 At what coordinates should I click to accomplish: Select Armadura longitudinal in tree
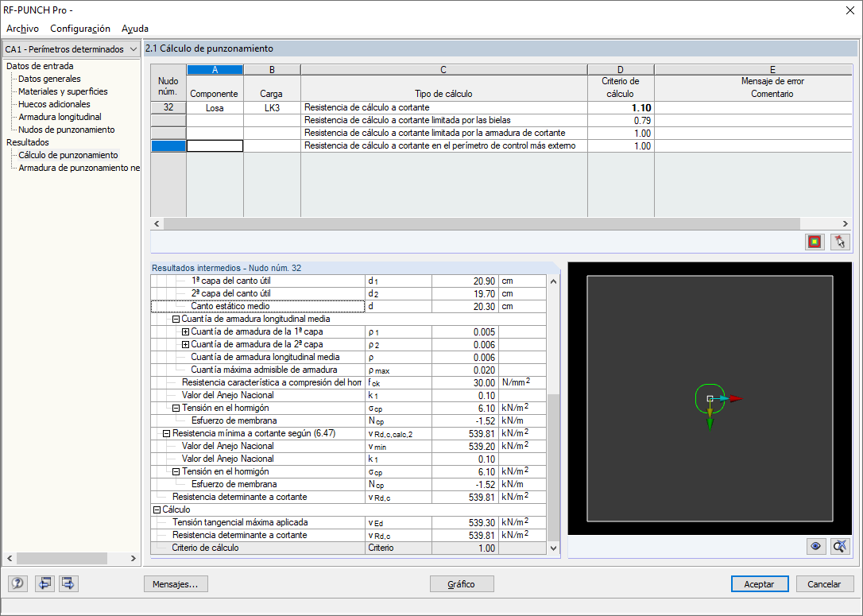coord(60,117)
